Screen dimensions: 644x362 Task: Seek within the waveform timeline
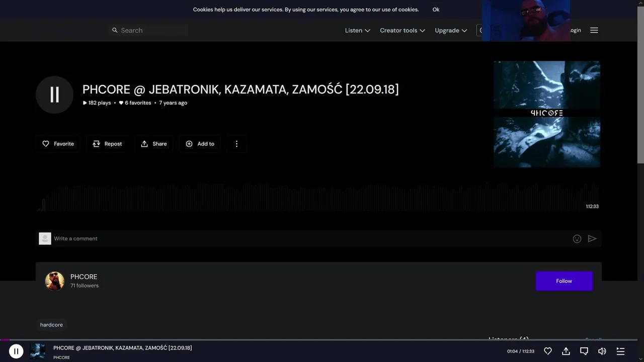coord(318,197)
